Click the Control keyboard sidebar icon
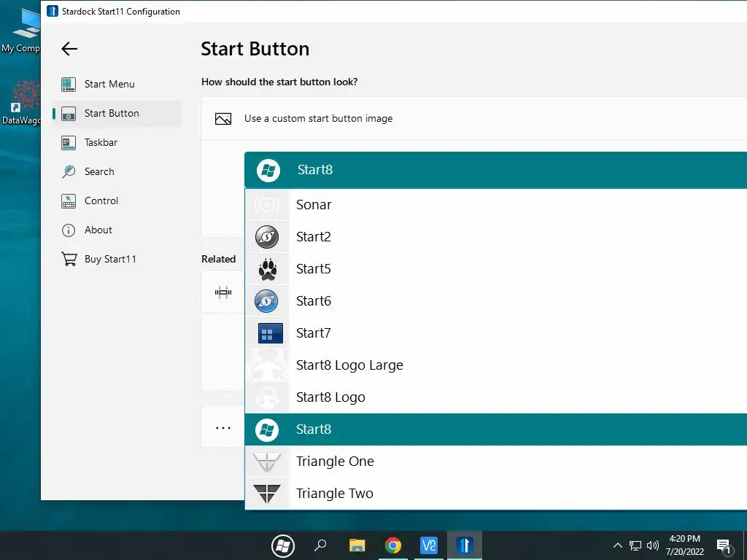This screenshot has height=560, width=747. point(69,201)
